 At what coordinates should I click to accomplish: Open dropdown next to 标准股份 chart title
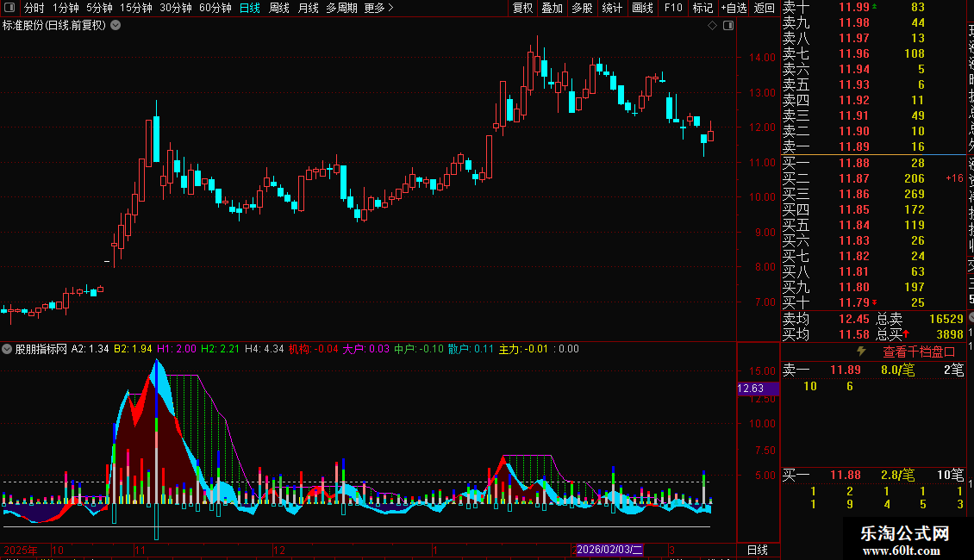click(x=116, y=26)
